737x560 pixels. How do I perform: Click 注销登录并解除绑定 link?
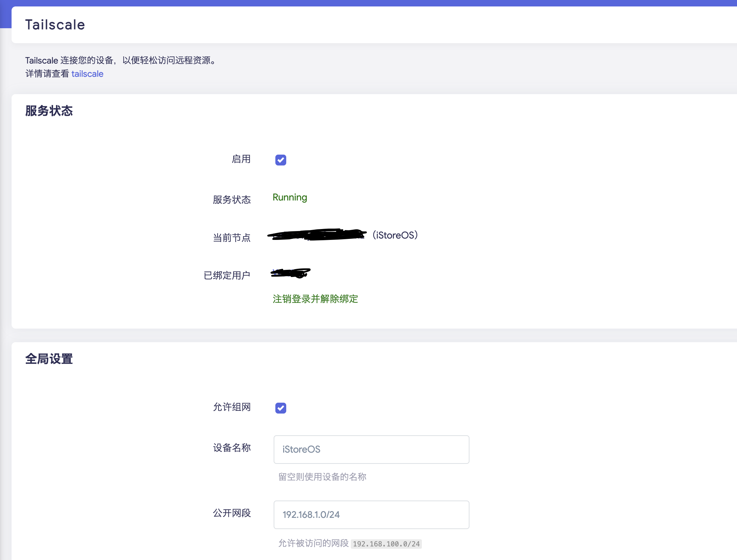(315, 299)
